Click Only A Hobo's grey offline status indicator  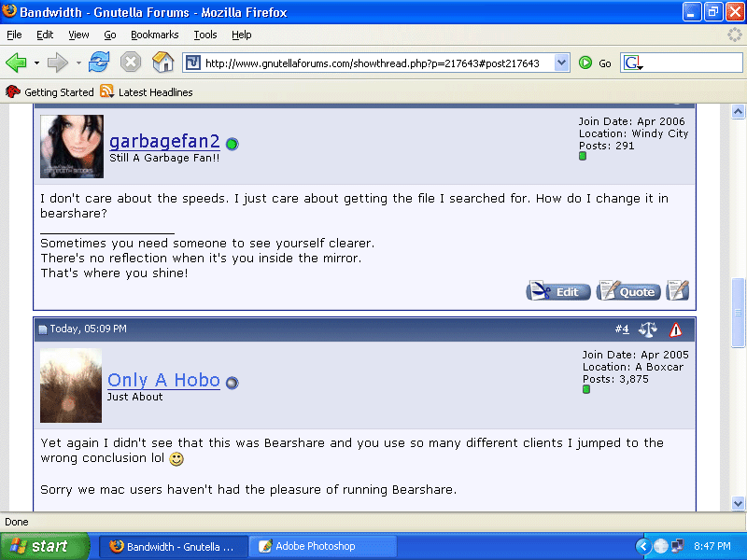click(x=232, y=383)
